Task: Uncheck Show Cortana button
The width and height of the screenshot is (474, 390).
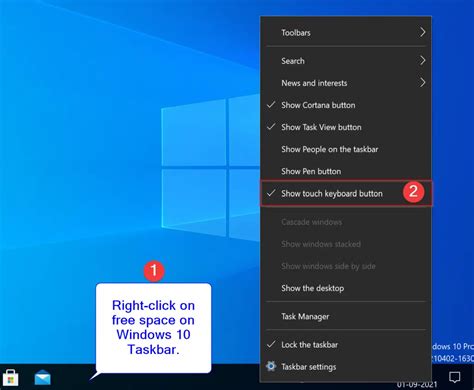Action: (346, 105)
